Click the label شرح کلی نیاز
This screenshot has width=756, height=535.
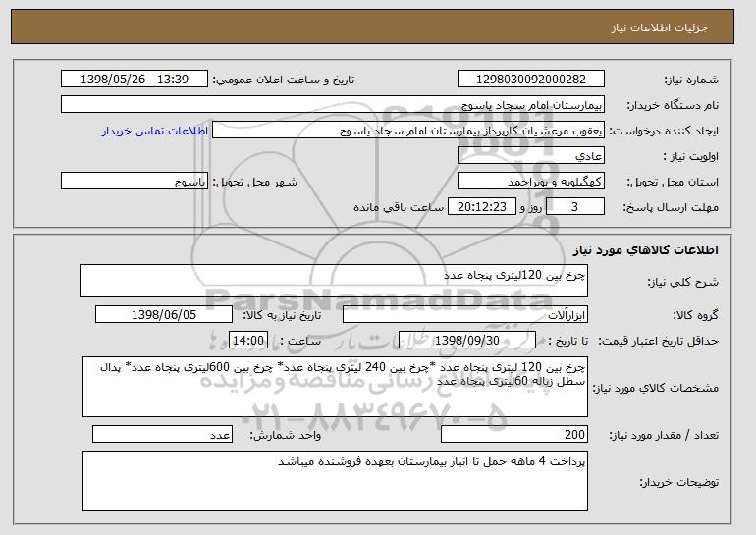[x=682, y=282]
